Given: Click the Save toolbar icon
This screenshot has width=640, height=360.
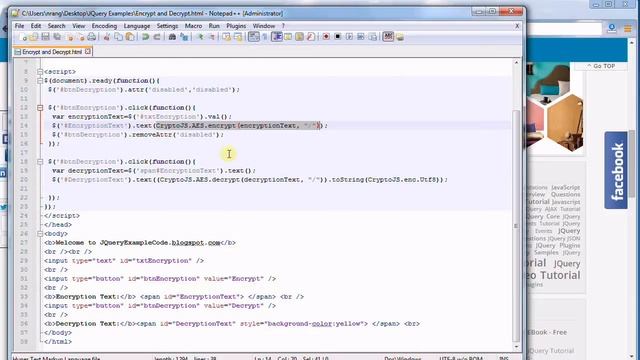Looking at the screenshot, I should [x=45, y=37].
